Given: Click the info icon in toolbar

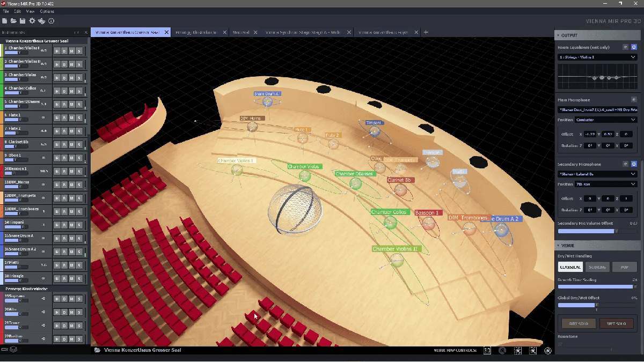Looking at the screenshot, I should click(52, 21).
